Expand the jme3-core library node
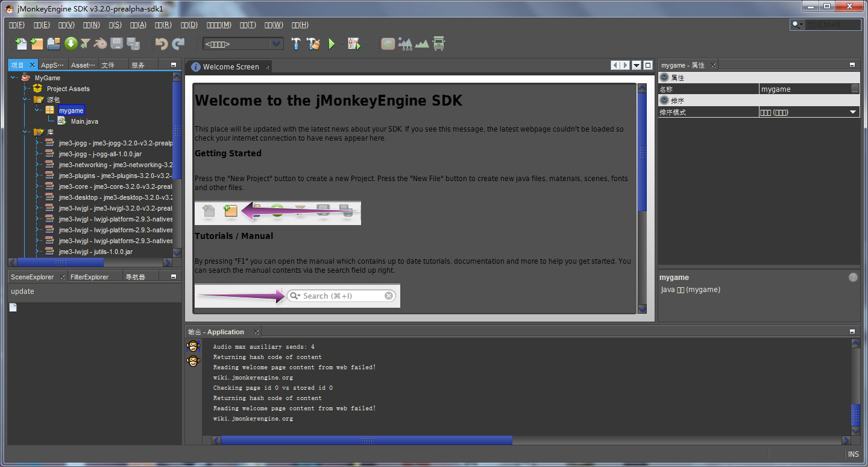This screenshot has width=868, height=467. (x=38, y=186)
